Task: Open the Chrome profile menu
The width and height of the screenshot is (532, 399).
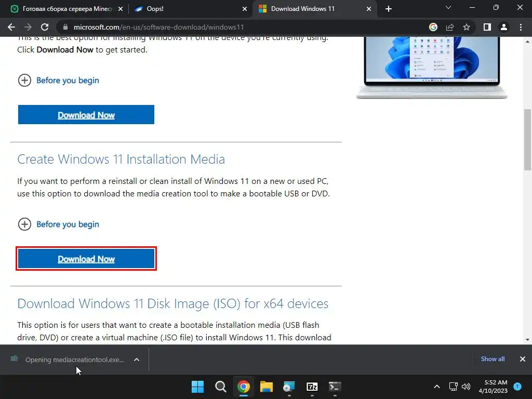Action: pyautogui.click(x=504, y=27)
